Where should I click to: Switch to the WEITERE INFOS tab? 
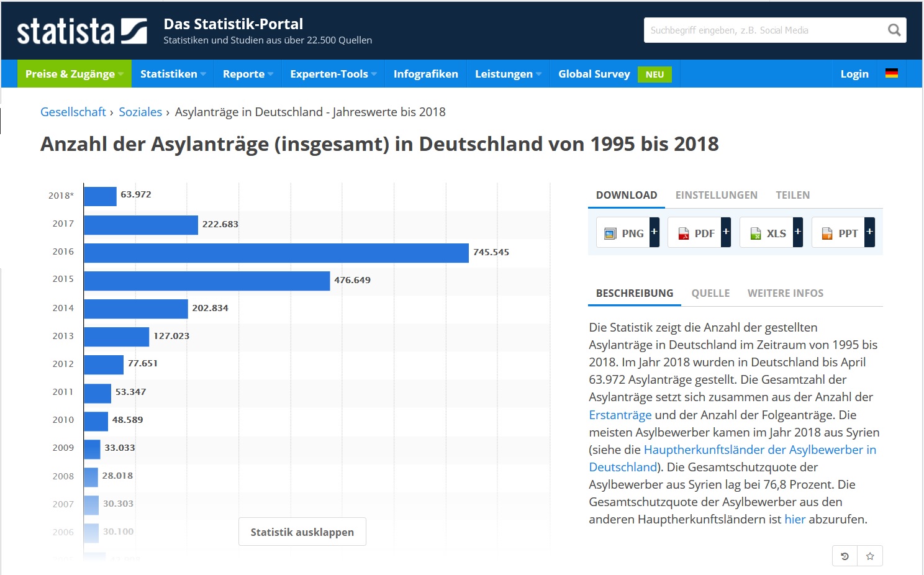pyautogui.click(x=786, y=293)
